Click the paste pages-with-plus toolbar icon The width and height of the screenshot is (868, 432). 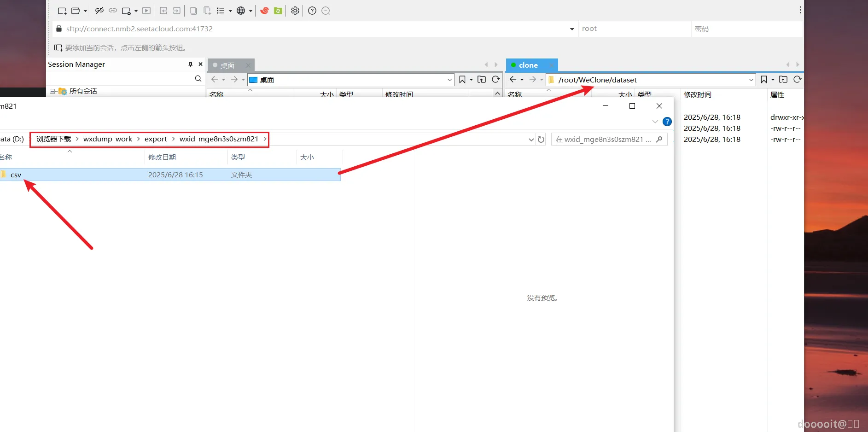tap(207, 11)
